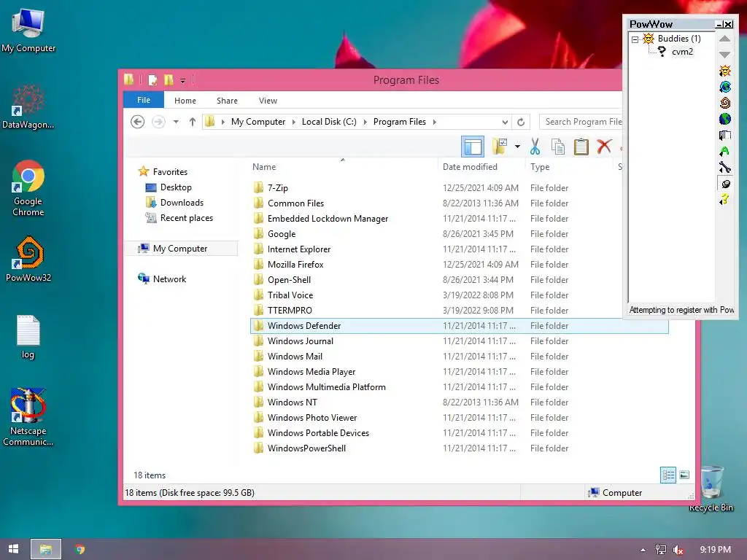Select Recent places under Favorites
Image resolution: width=747 pixels, height=560 pixels.
186,217
